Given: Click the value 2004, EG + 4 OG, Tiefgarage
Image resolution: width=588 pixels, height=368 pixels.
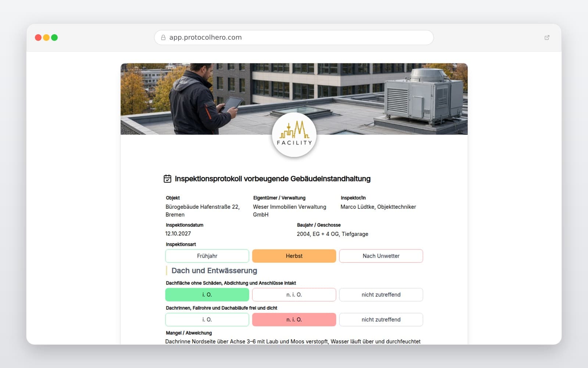Looking at the screenshot, I should tap(333, 234).
